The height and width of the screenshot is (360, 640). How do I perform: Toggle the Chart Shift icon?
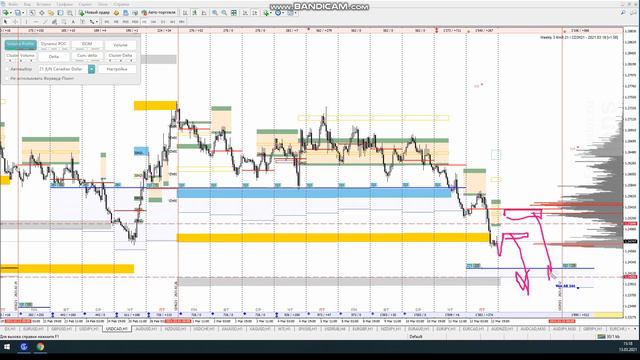[255, 13]
